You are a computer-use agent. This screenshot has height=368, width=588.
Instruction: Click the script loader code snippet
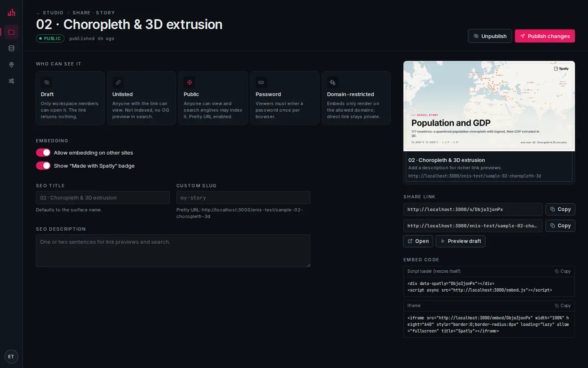coord(489,287)
